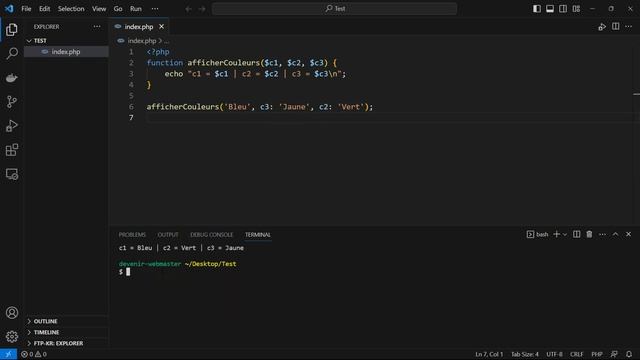
Task: Select the index.php editor tab
Action: pos(139,27)
